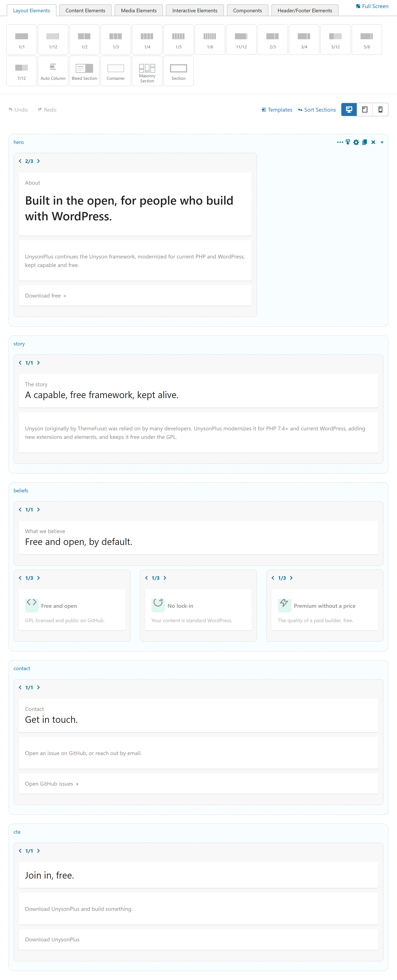Add a 5/12 column layout element
397x980 pixels.
click(x=335, y=39)
